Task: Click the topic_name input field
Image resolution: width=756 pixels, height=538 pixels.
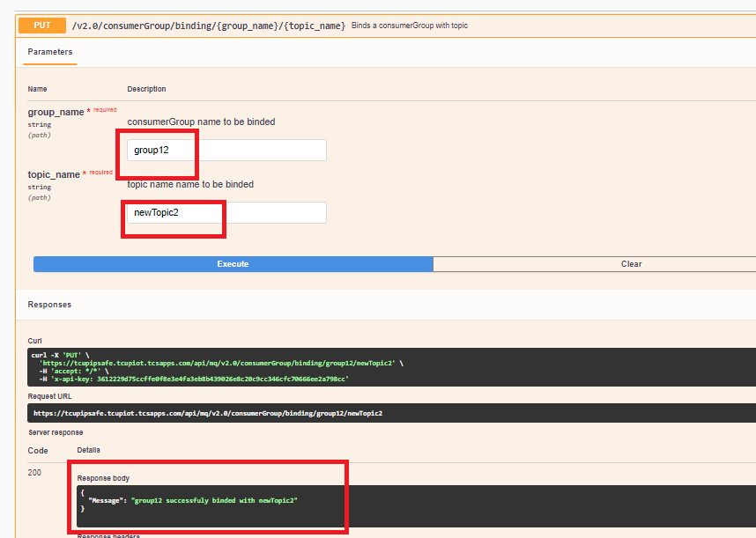Action: point(226,212)
